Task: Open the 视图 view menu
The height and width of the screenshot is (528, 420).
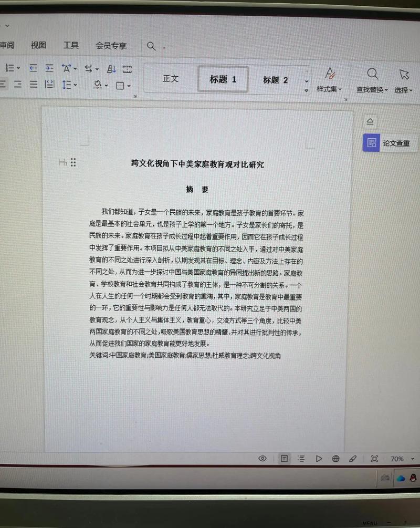Action: point(38,45)
